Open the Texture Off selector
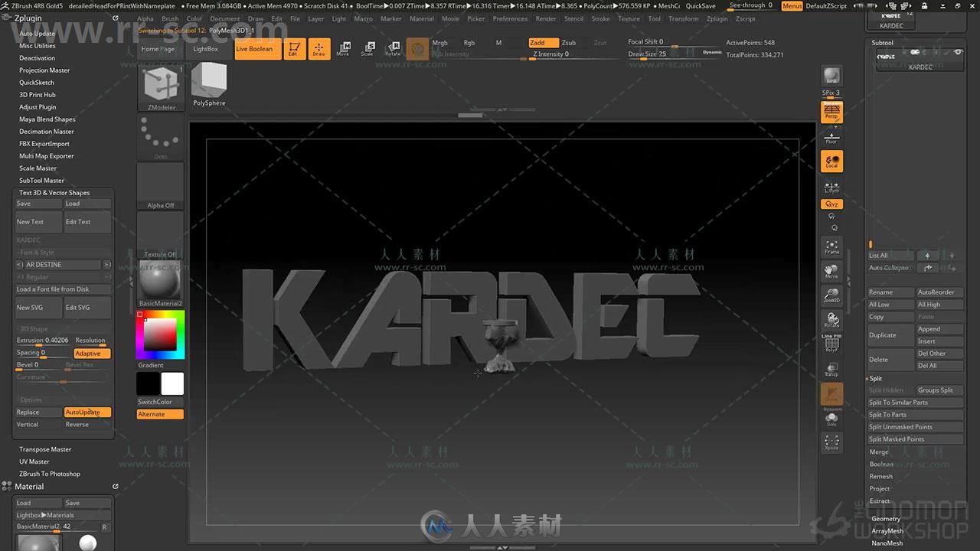Screen dimensions: 980x551 pos(161,235)
